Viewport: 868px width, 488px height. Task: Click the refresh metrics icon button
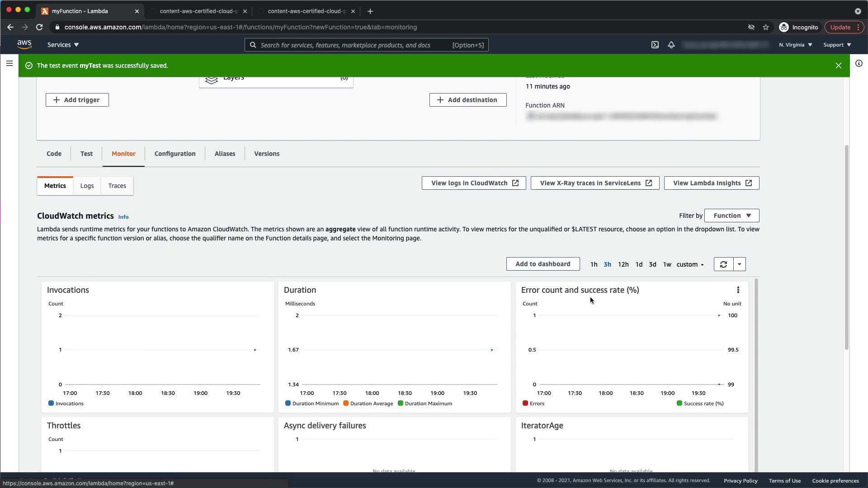coord(723,264)
